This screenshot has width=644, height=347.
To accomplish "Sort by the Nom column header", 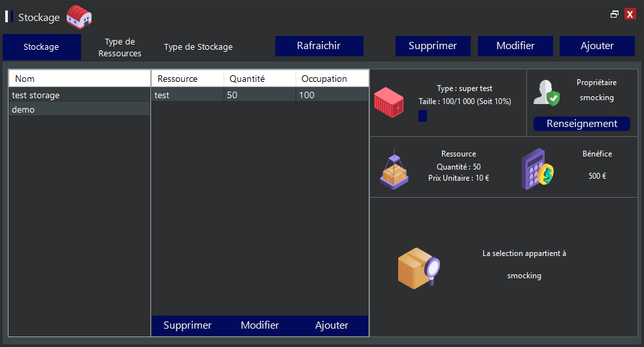I will [x=79, y=79].
